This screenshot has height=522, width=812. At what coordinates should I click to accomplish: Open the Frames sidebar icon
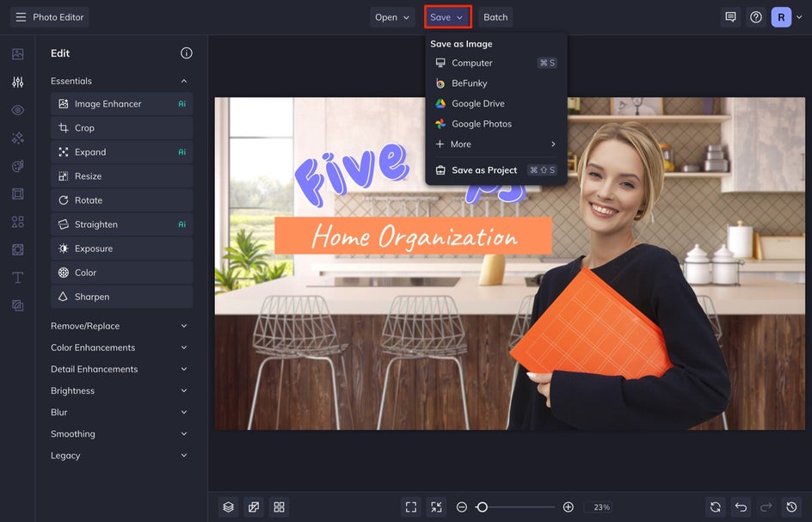17,193
